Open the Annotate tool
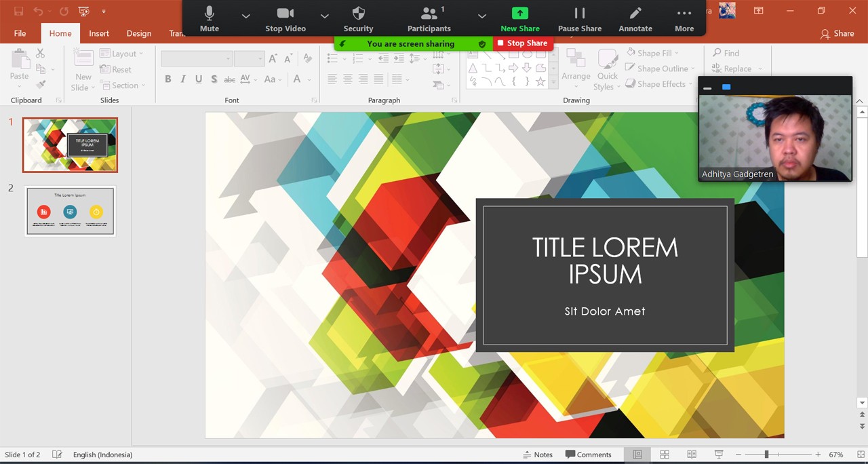Screen dimensions: 868x464 click(635, 18)
